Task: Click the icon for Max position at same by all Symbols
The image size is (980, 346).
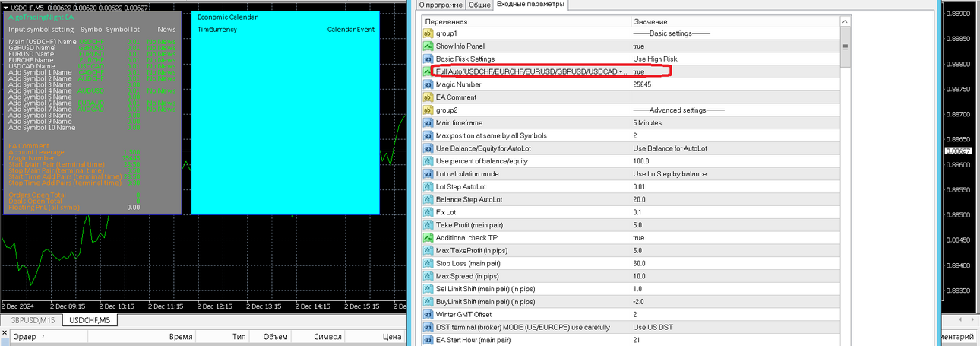Action: [428, 135]
